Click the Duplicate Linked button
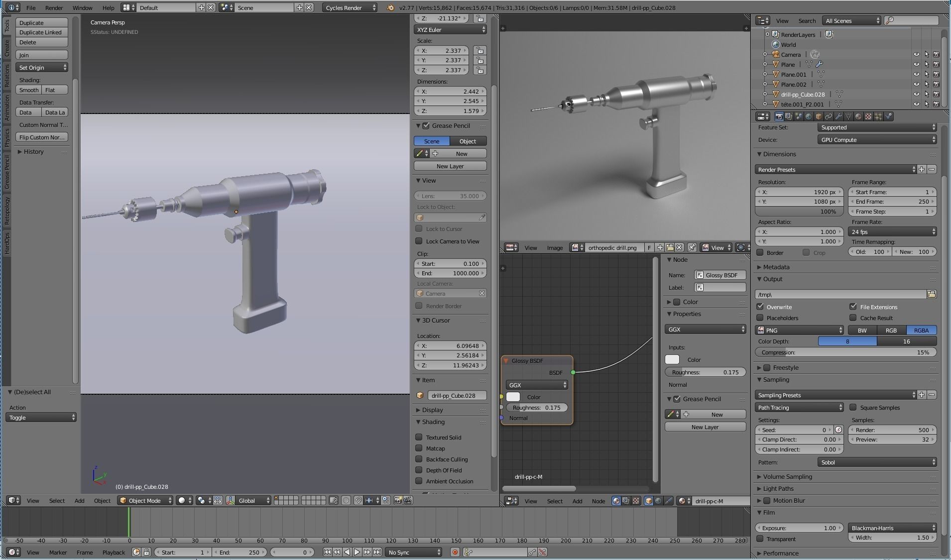 point(42,32)
